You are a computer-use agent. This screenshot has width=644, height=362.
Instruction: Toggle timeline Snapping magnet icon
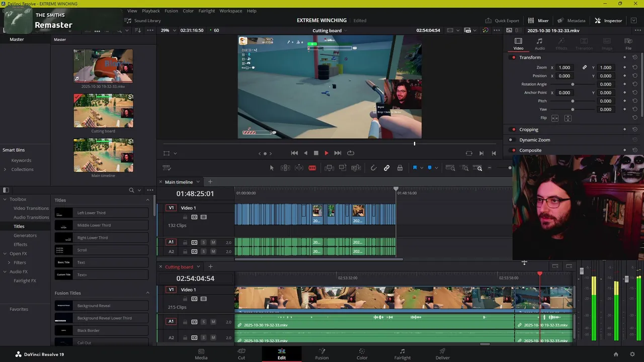373,168
